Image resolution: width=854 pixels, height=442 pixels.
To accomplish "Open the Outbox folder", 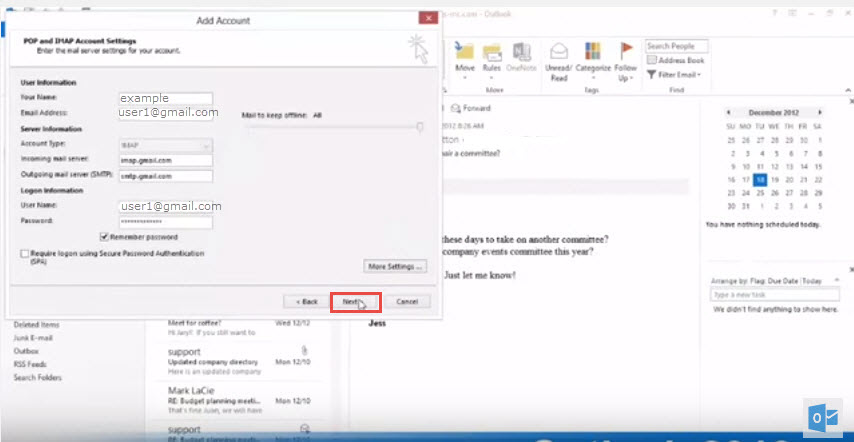I will click(x=26, y=351).
